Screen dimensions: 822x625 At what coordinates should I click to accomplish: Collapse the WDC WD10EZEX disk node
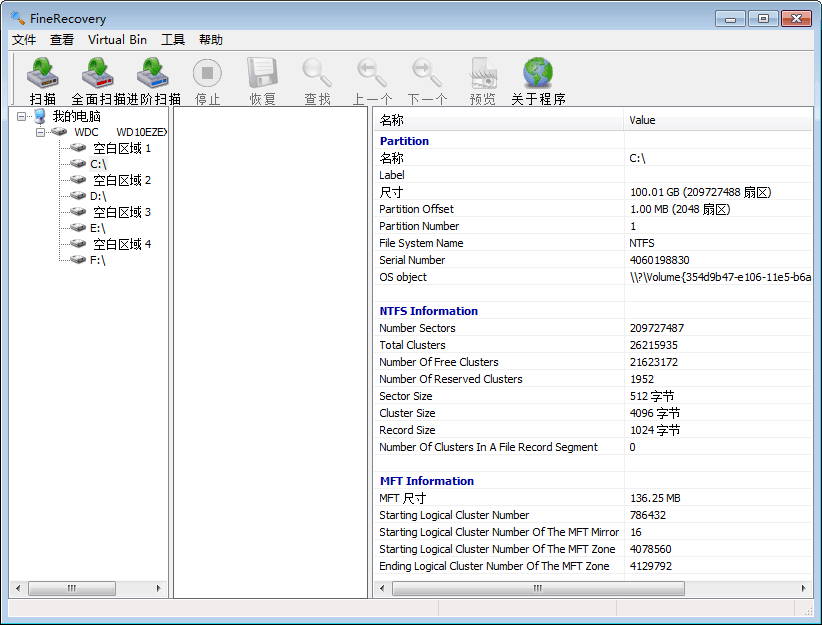pos(41,132)
